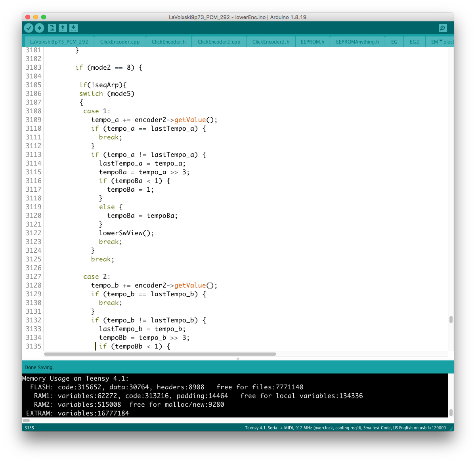This screenshot has height=463, width=476.
Task: Click the editor vertical scrollbar thumb
Action: pyautogui.click(x=451, y=320)
